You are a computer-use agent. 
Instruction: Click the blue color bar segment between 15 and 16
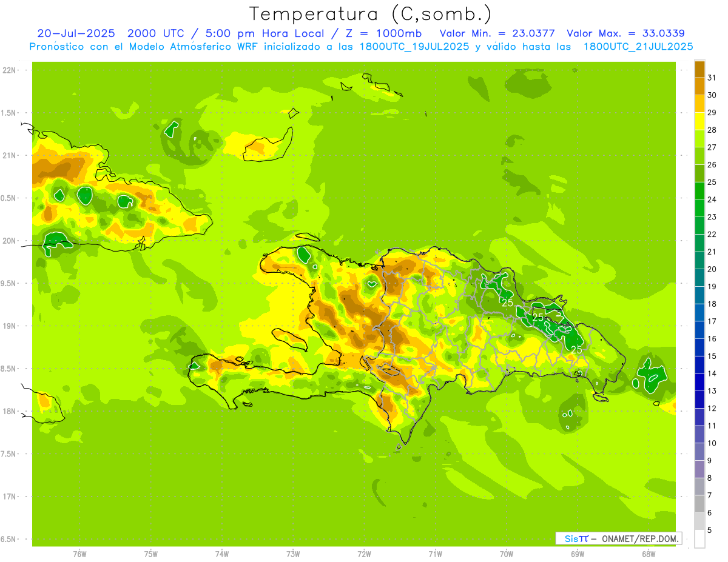pyautogui.click(x=699, y=347)
